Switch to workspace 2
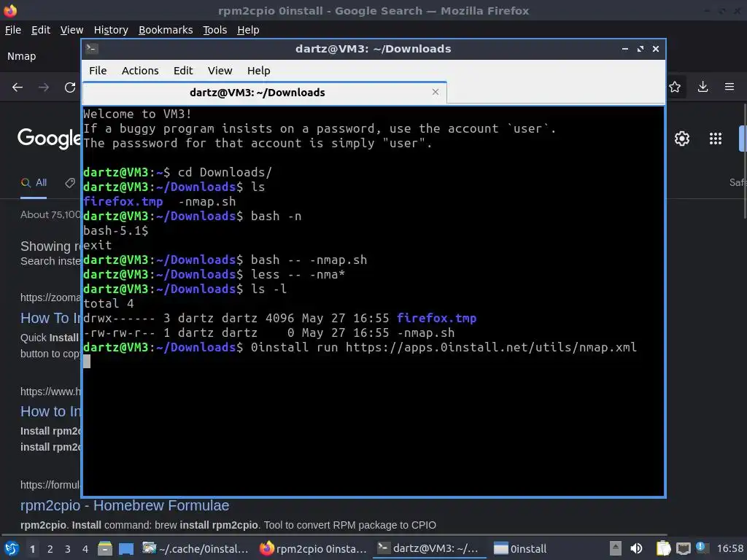Image resolution: width=747 pixels, height=560 pixels. [50, 549]
